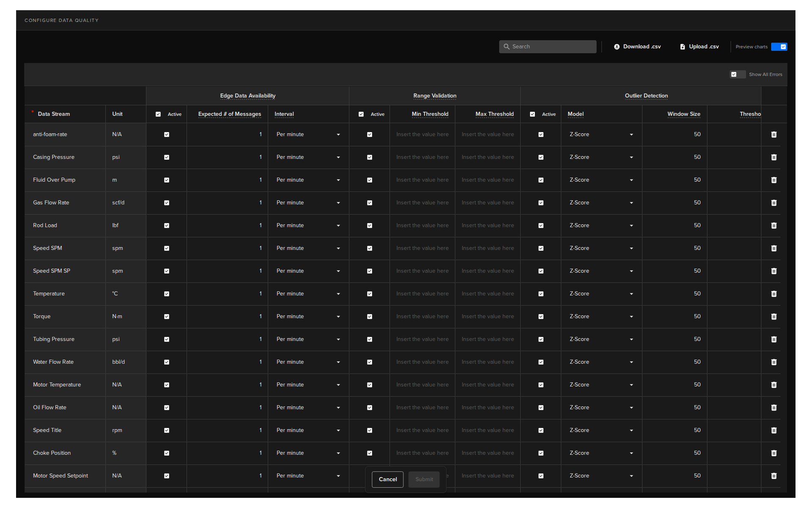Screen dimensions: 812x508
Task: Click the Tubing Pressure data stream name
Action: (54, 340)
